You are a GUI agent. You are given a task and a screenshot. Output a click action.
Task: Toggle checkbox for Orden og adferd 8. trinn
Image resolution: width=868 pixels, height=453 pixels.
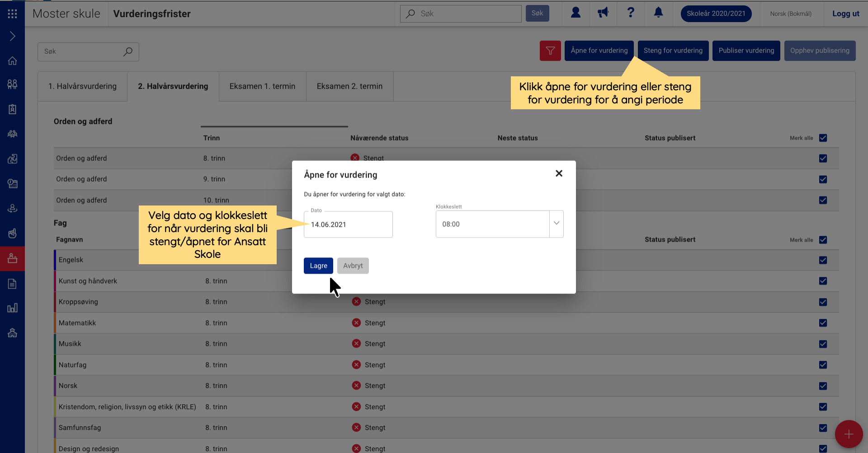[823, 158]
